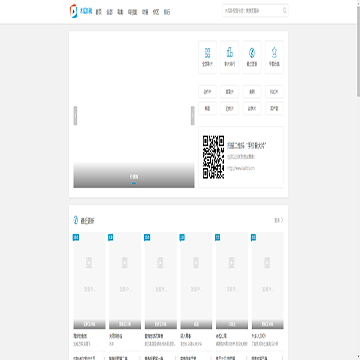
Task: Select the blue carousel indicator dot
Action: pyautogui.click(x=134, y=183)
